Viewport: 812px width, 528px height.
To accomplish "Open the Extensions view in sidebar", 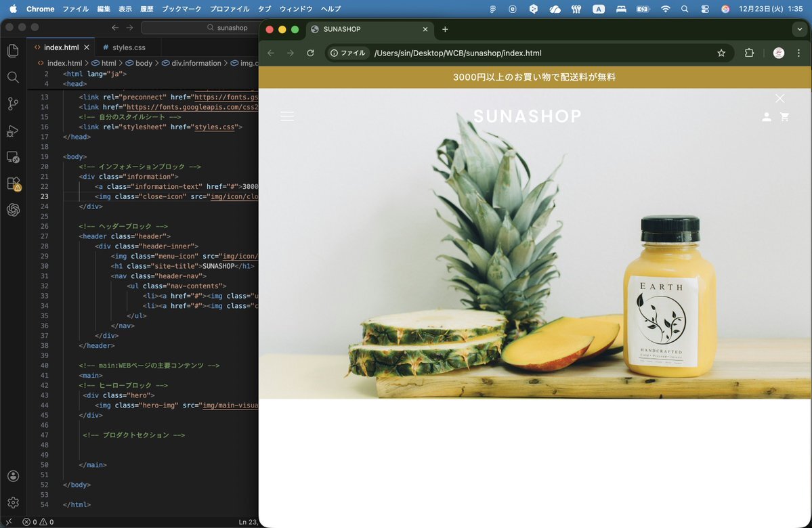I will point(13,183).
